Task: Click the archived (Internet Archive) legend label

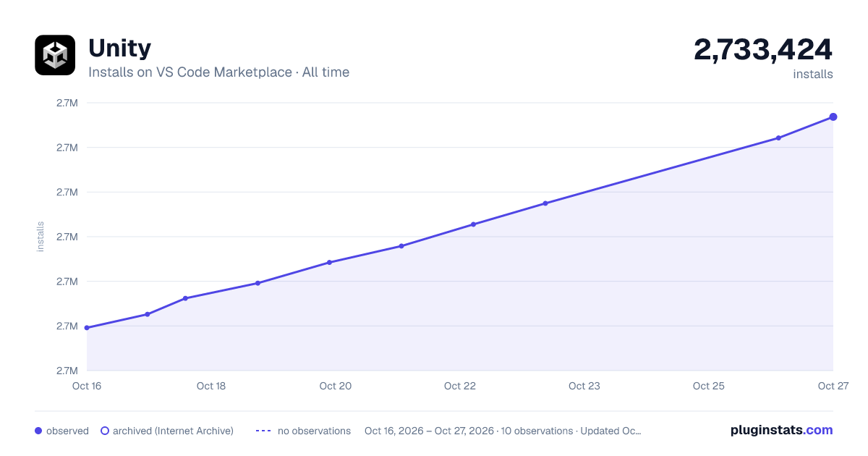Action: pos(173,431)
